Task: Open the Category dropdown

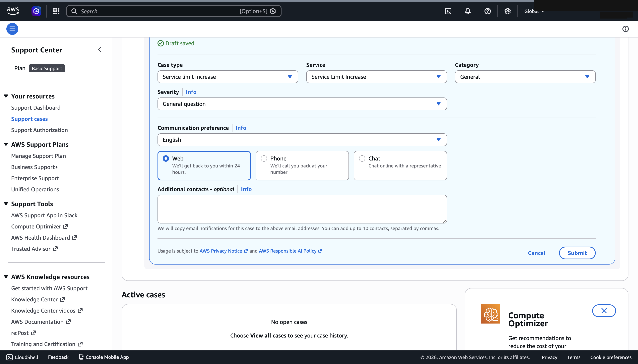Action: pyautogui.click(x=525, y=77)
